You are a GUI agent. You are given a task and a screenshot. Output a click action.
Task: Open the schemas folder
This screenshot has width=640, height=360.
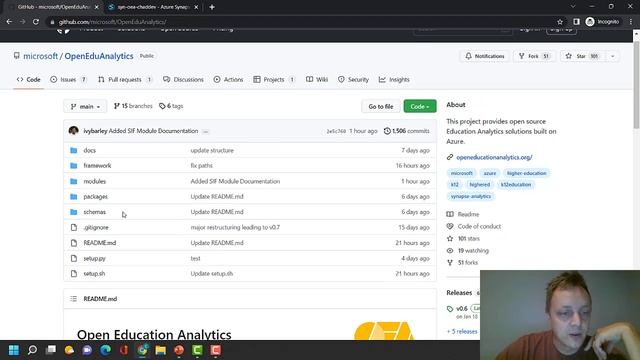94,212
